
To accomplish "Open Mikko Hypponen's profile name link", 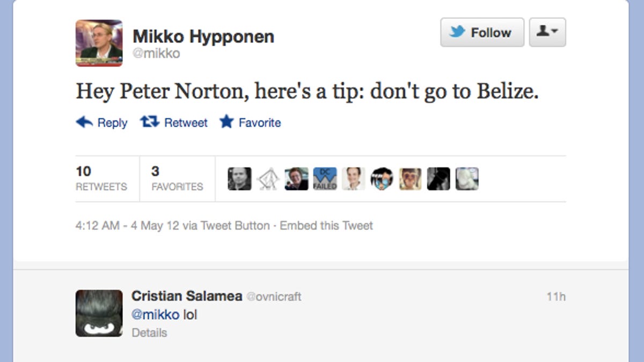I will (203, 36).
